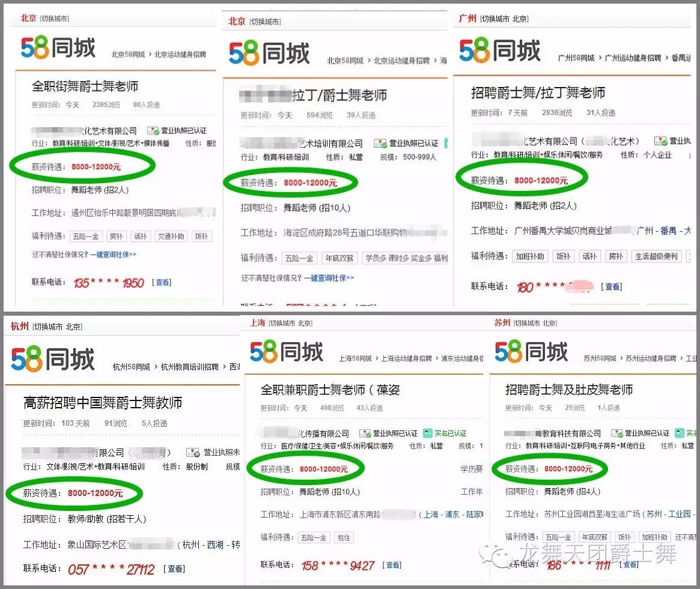Image resolution: width=700 pixels, height=589 pixels.
Task: Click the 58同城 logo in the Beijing Latin/jazz listing
Action: [269, 53]
